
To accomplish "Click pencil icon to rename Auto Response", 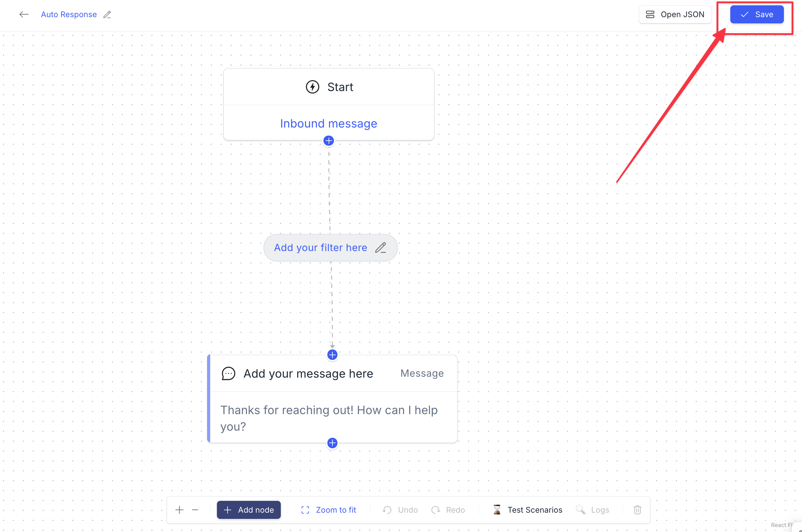I will click(107, 15).
